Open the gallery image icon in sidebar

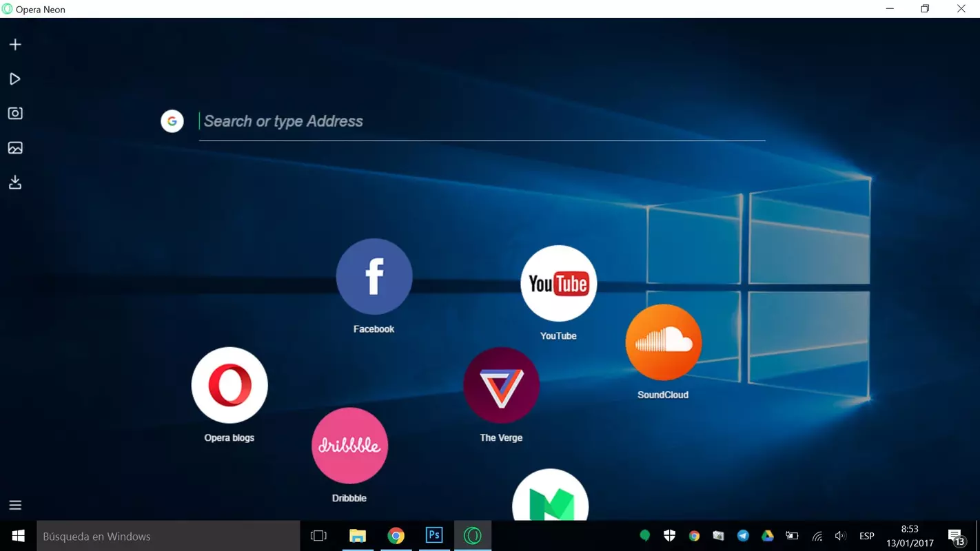(x=15, y=148)
